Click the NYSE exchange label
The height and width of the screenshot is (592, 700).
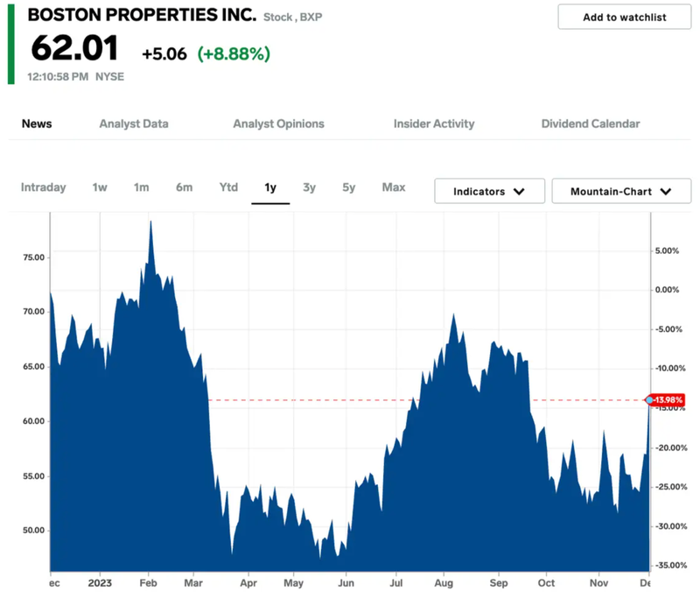(110, 77)
